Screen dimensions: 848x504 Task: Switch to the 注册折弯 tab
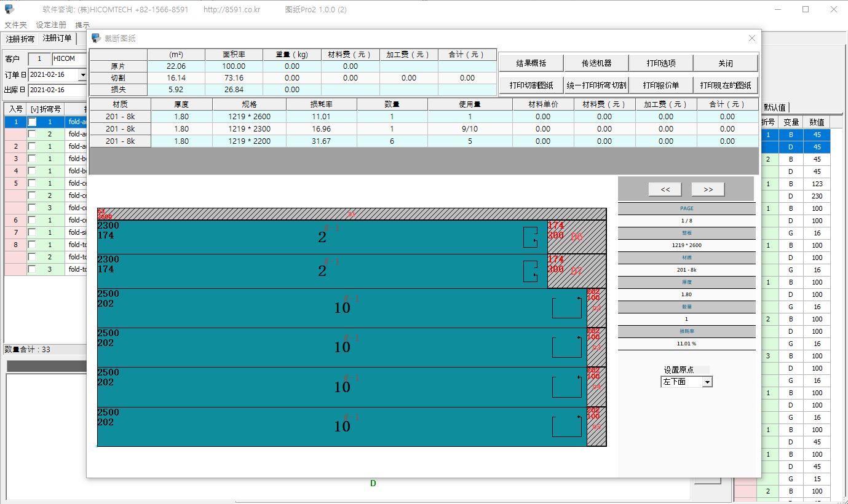click(20, 39)
